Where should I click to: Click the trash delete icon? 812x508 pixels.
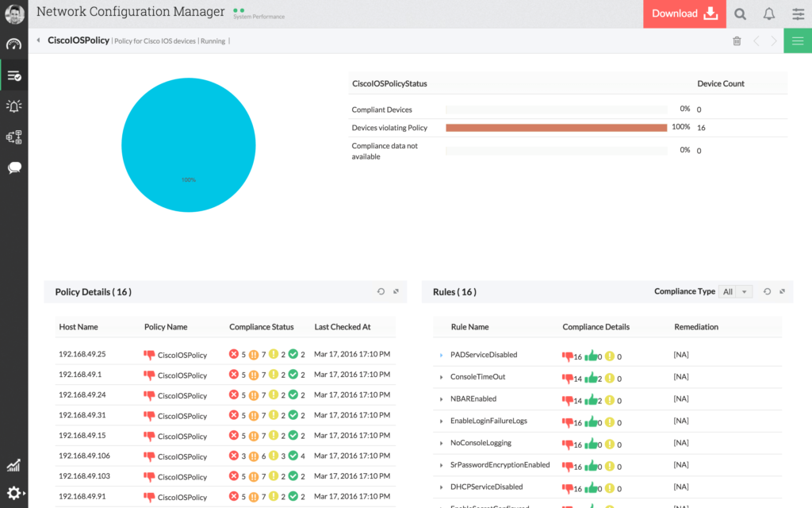737,41
